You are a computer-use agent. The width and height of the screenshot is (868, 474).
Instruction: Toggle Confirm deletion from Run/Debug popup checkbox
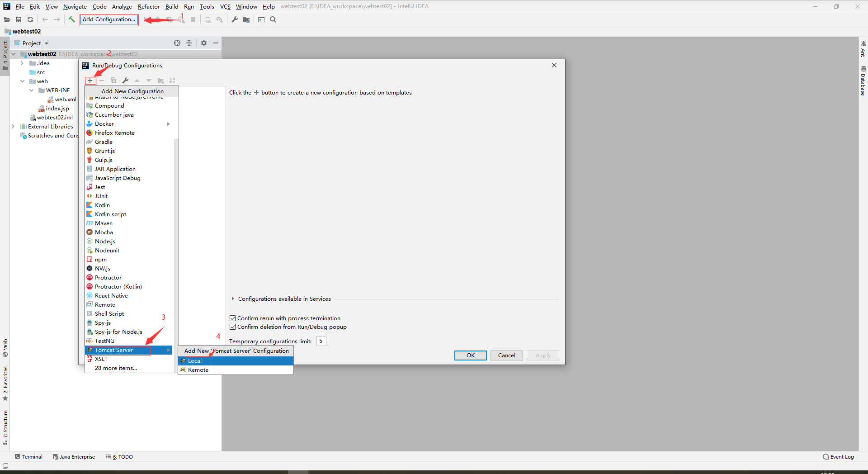tap(233, 327)
